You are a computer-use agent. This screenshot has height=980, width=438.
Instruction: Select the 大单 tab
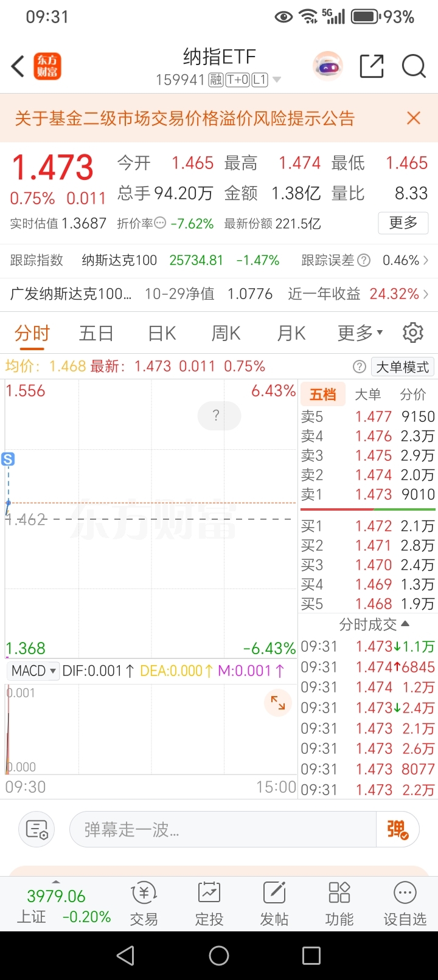tap(367, 395)
